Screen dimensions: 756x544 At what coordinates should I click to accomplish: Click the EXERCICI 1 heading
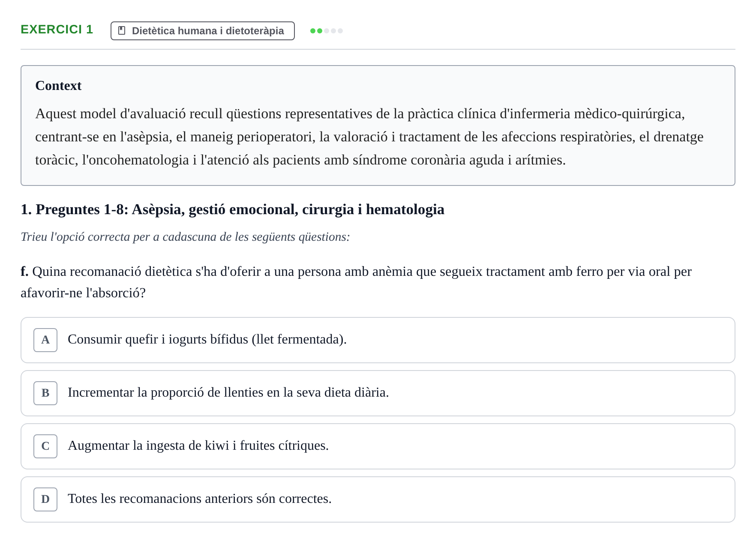click(x=57, y=29)
